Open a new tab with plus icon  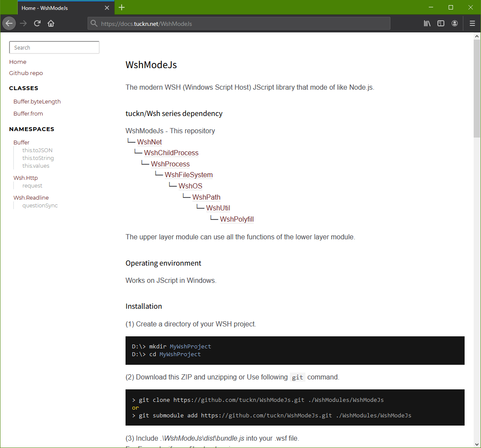[x=122, y=7]
